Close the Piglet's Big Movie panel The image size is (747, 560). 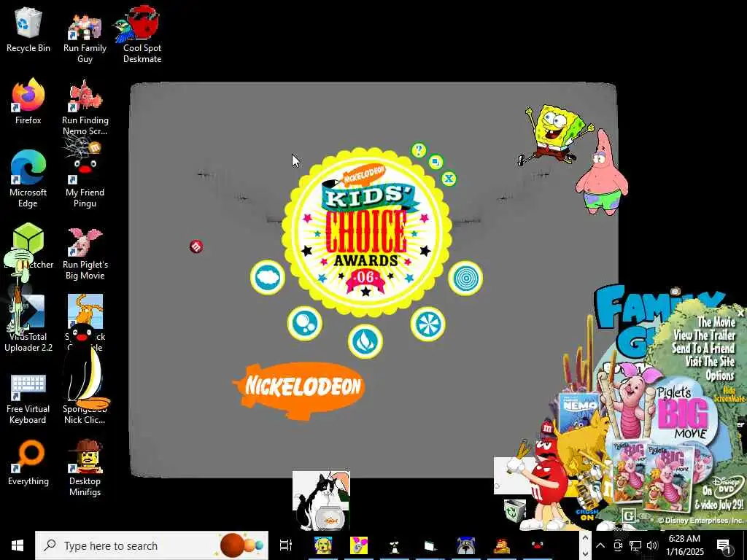(x=740, y=314)
